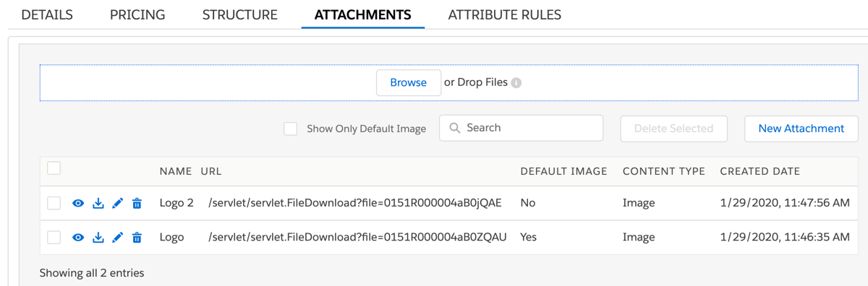Click the DEFAULT IMAGE column header
The image size is (868, 286).
[x=564, y=171]
